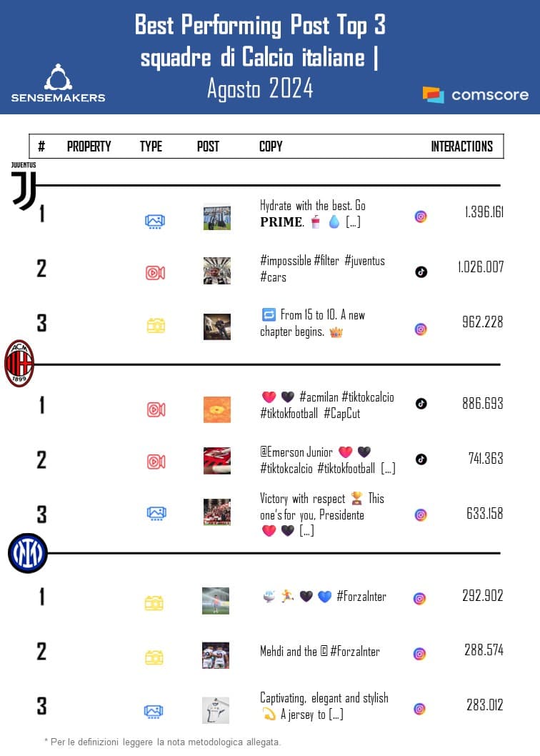Click TikTok icon beside 886.693 interactions
This screenshot has width=540, height=756.
click(x=421, y=404)
